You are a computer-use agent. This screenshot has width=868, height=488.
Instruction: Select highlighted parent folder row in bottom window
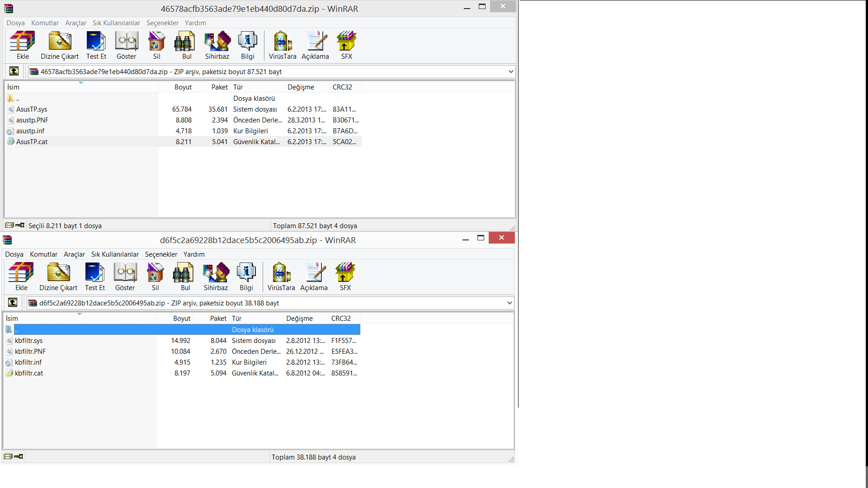tap(182, 330)
